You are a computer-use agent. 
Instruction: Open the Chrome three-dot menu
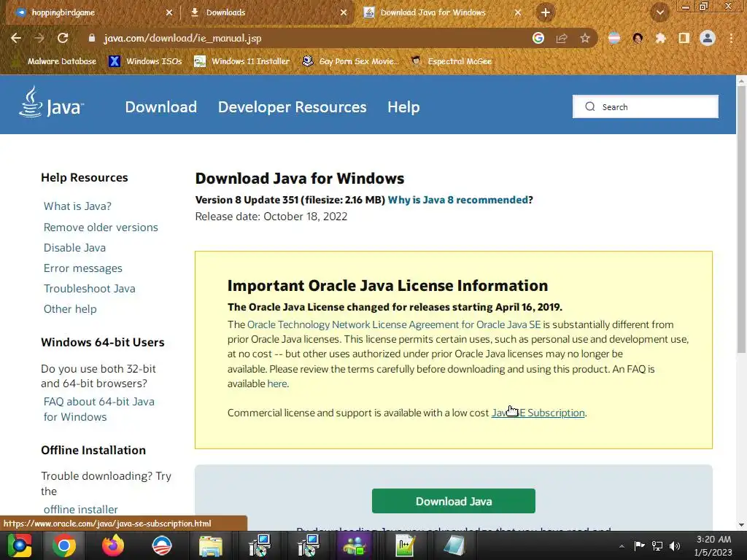[x=731, y=38]
